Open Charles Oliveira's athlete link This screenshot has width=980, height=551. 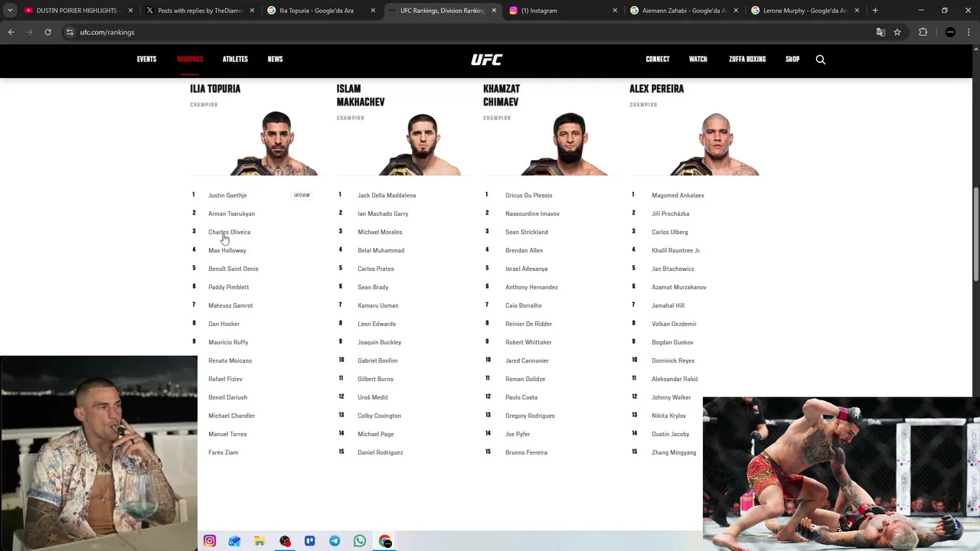(x=229, y=232)
